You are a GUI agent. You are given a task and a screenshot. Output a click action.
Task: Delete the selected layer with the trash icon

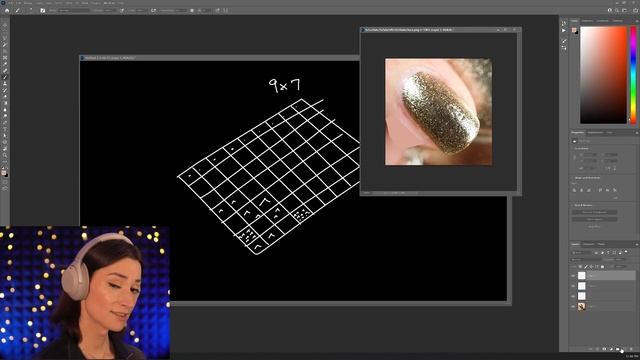point(631,349)
